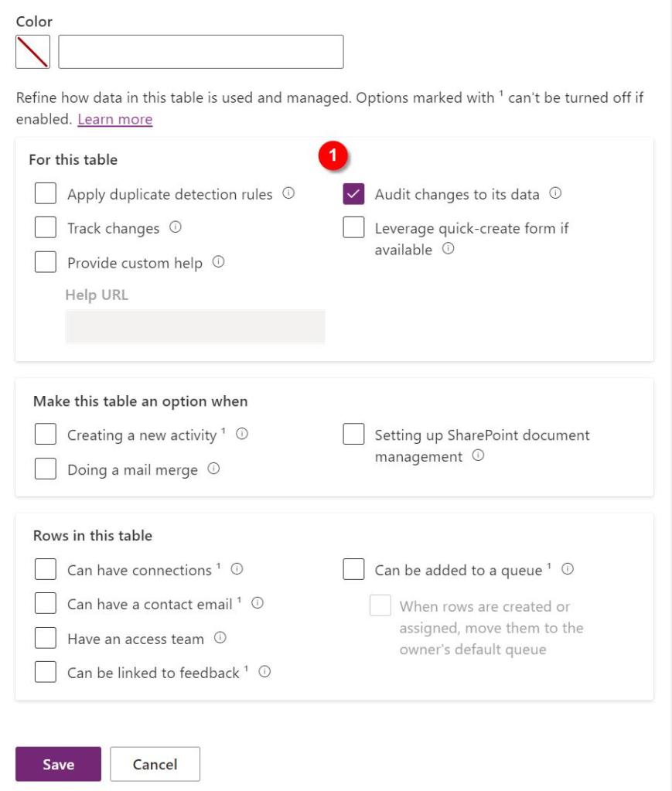The width and height of the screenshot is (672, 791).
Task: Check Setting up SharePoint document management
Action: (353, 435)
